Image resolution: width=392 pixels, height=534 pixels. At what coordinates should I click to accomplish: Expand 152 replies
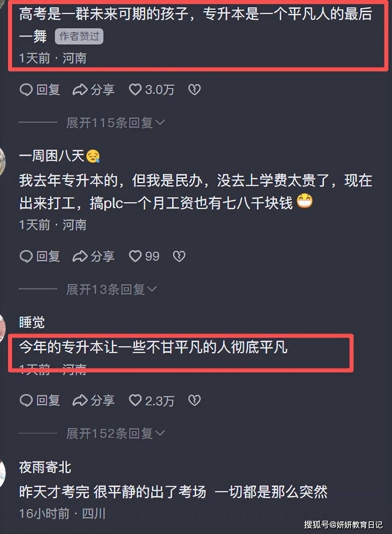[116, 434]
